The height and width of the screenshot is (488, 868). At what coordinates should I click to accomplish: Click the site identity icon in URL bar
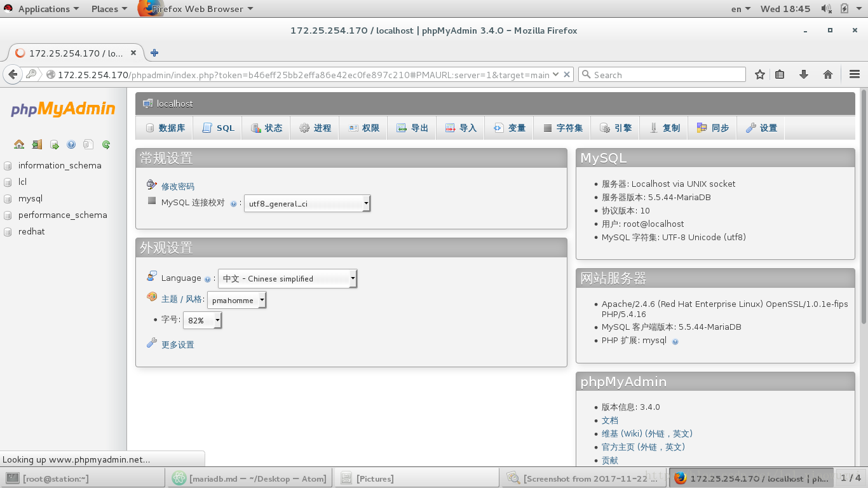[50, 75]
